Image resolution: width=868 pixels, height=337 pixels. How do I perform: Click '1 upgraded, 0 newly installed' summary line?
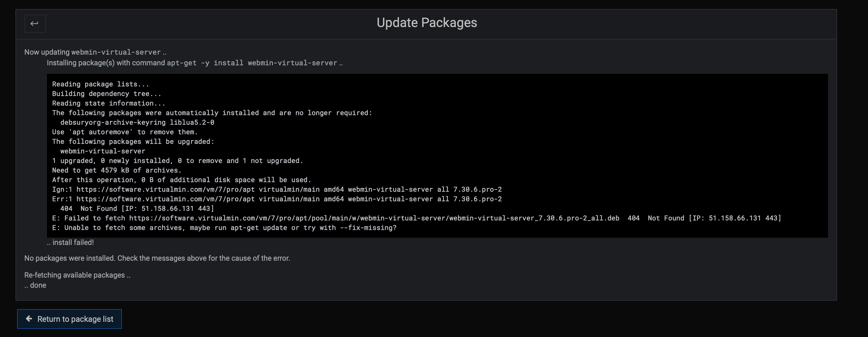(x=178, y=161)
